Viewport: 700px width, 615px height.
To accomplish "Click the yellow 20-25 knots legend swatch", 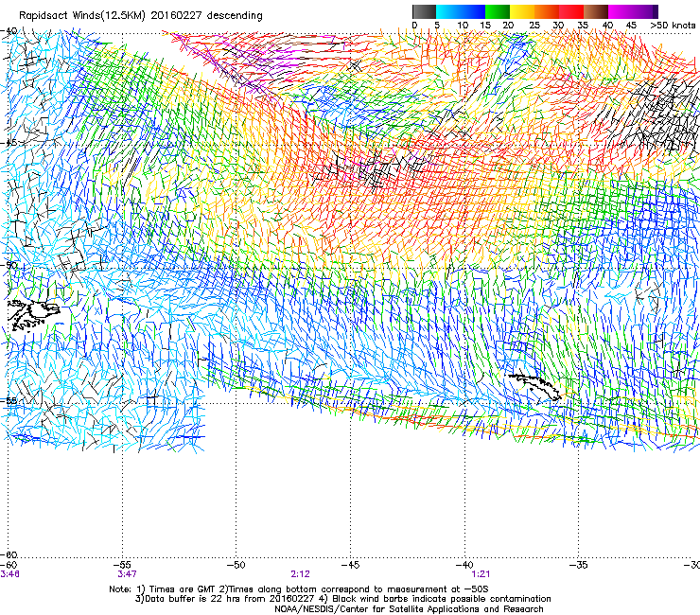I will tap(522, 11).
